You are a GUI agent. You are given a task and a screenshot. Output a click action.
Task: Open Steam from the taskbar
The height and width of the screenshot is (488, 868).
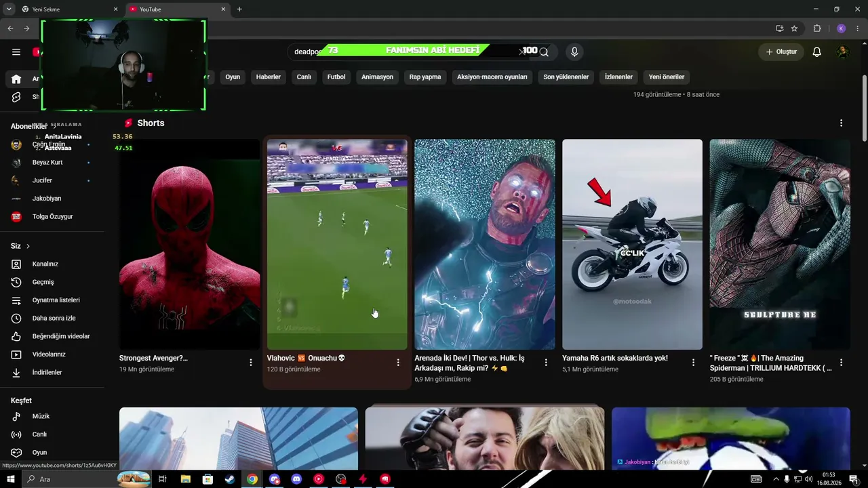(230, 479)
